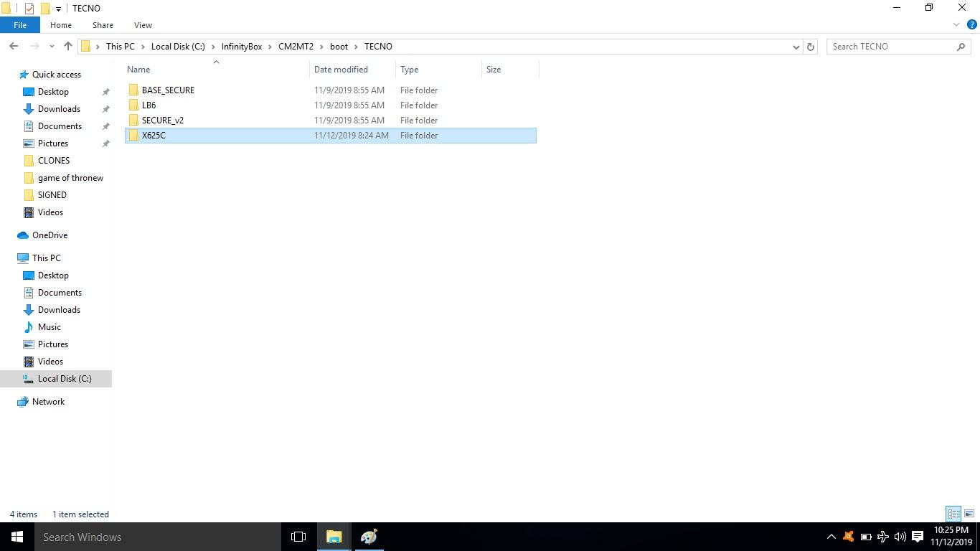Show hidden system tray icons
This screenshot has width=980, height=551.
coord(831,537)
